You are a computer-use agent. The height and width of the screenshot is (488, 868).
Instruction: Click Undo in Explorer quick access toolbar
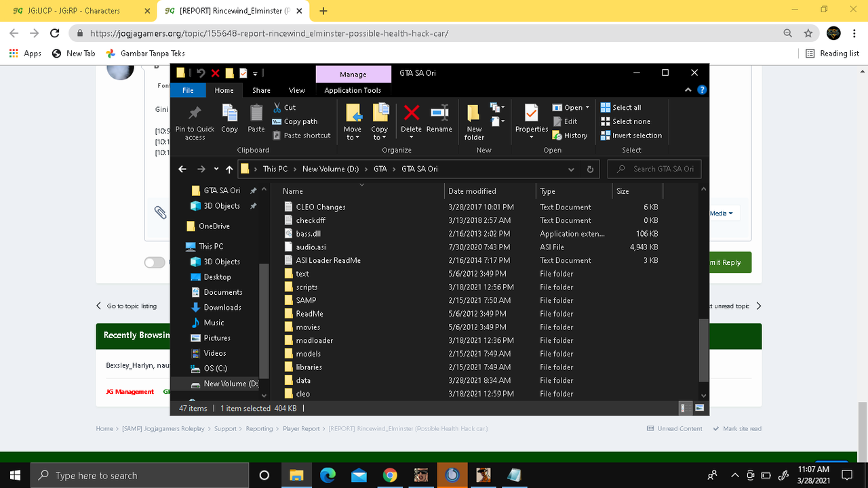pyautogui.click(x=201, y=73)
